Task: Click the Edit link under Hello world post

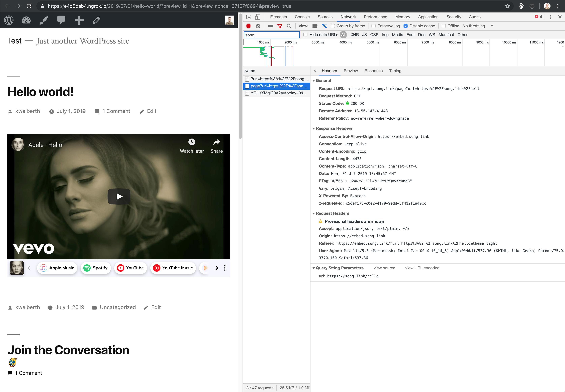Action: coord(152,111)
